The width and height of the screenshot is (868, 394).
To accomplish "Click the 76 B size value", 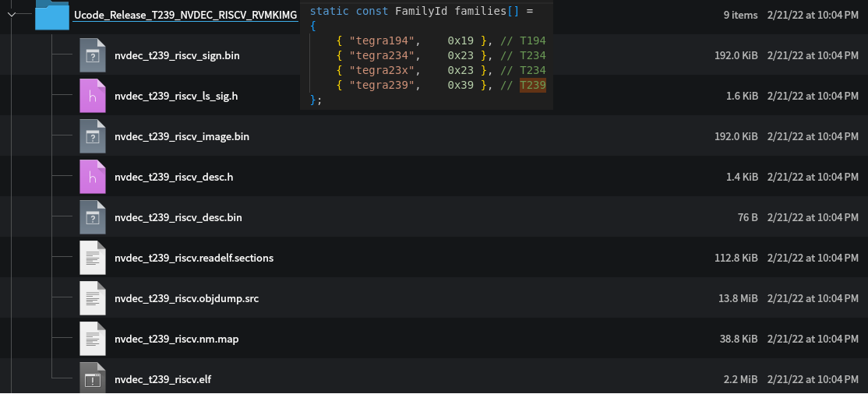I will (747, 217).
